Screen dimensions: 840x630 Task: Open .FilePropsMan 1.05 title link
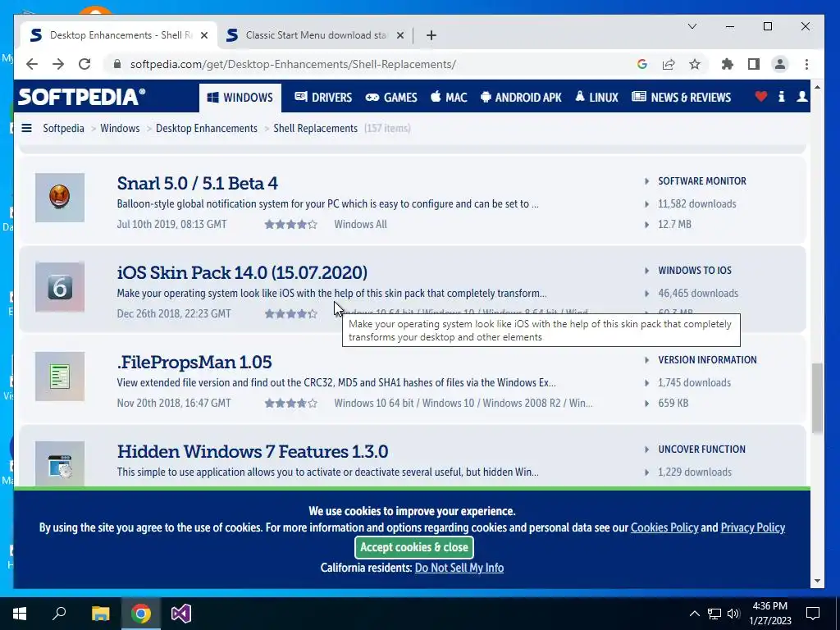point(194,362)
